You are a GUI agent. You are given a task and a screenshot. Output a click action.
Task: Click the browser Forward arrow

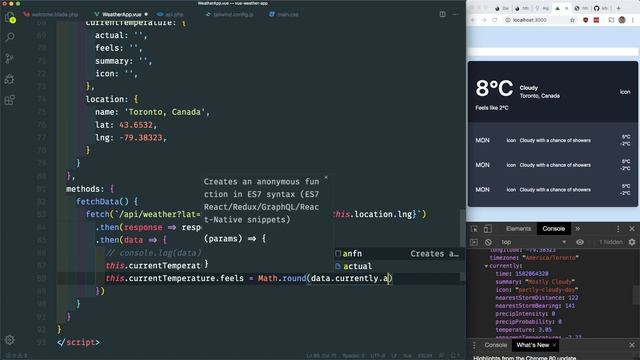pos(484,20)
